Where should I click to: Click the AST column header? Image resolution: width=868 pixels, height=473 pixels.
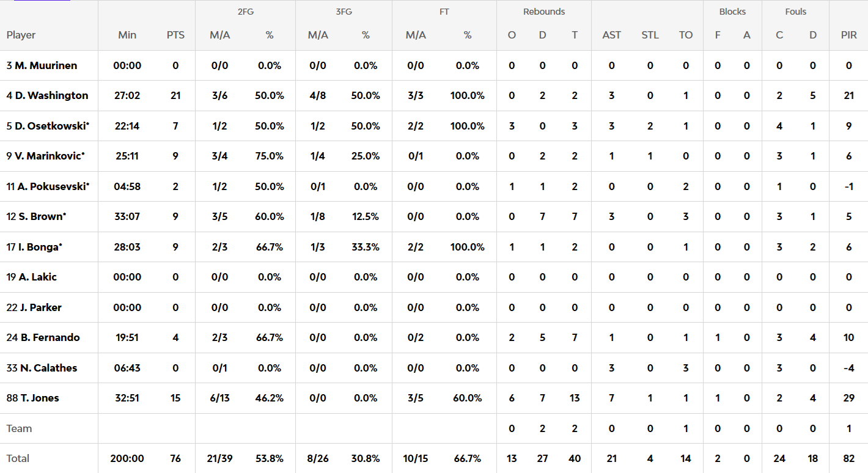[x=611, y=35]
